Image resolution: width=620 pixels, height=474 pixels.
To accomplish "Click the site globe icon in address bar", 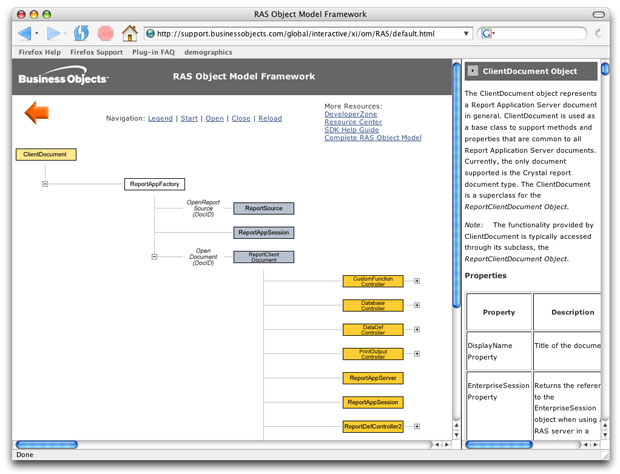I will coord(151,34).
